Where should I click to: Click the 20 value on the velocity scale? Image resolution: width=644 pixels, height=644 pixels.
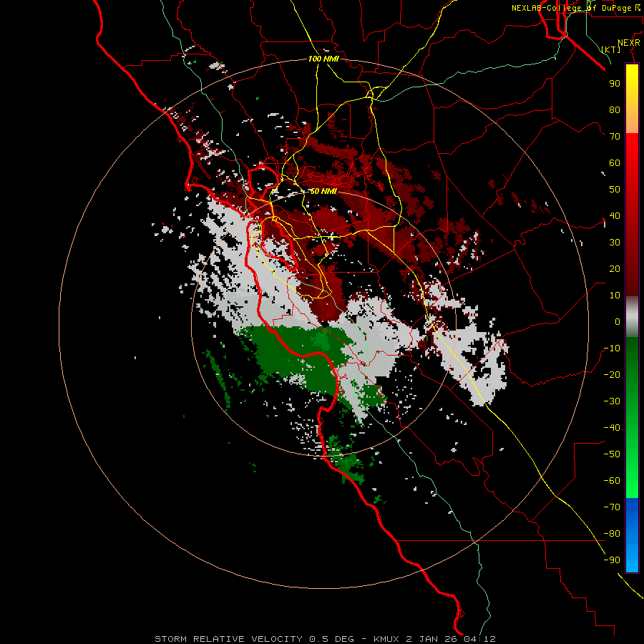click(615, 269)
